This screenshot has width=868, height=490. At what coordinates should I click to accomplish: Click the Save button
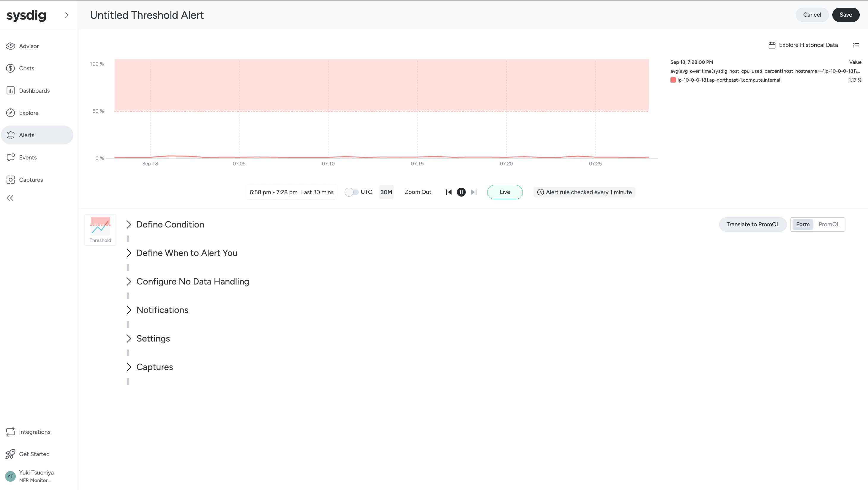pos(845,15)
